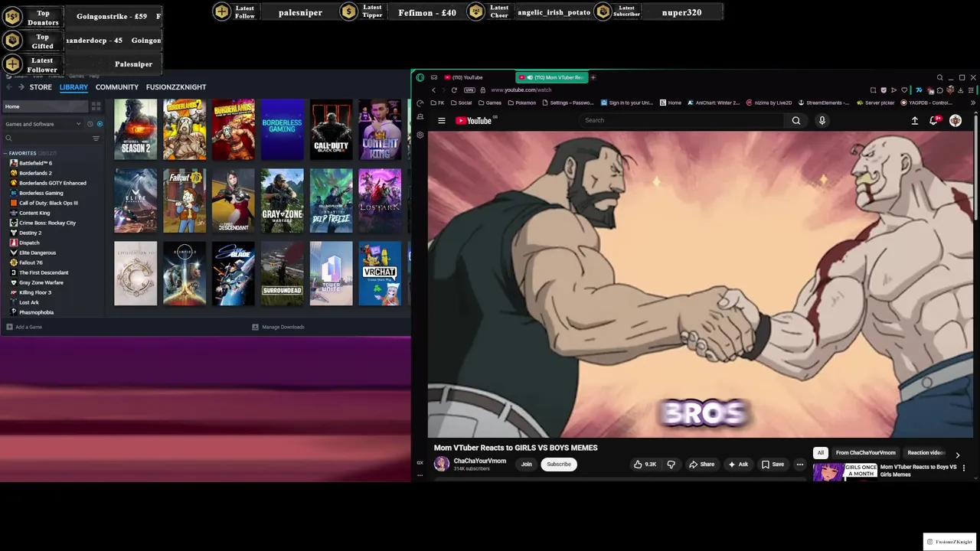Open FUSIONZZKNIGHT profile tab in Steam
Image resolution: width=980 pixels, height=551 pixels.
point(176,87)
